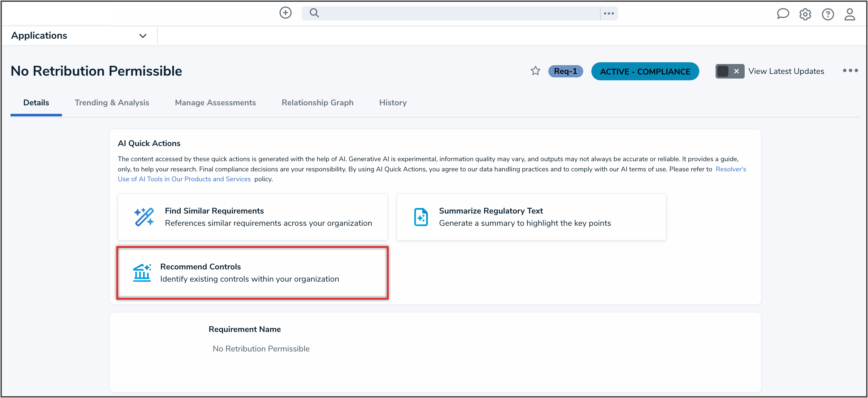Screen dimensions: 868x398
Task: Click the Find Similar Requirements wand icon
Action: click(x=144, y=217)
